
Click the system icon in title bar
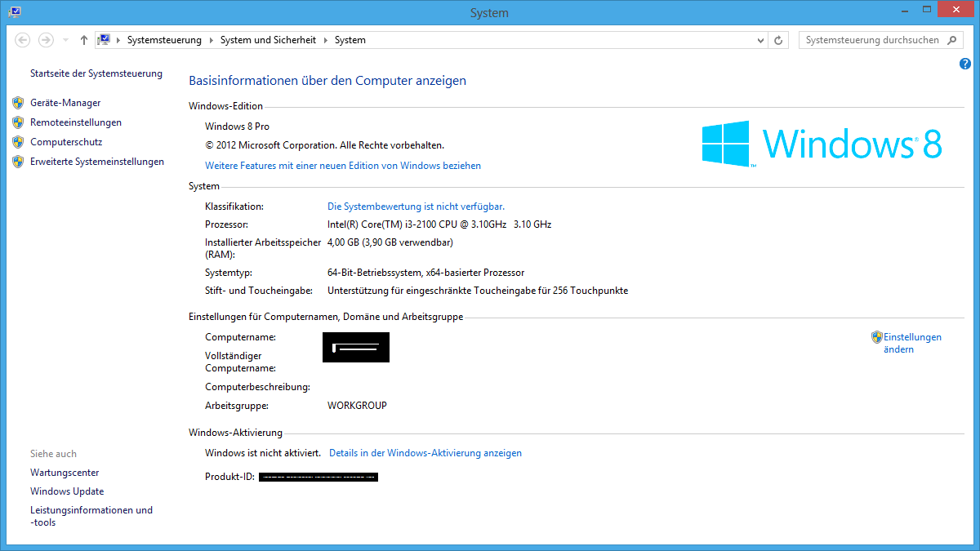[15, 12]
